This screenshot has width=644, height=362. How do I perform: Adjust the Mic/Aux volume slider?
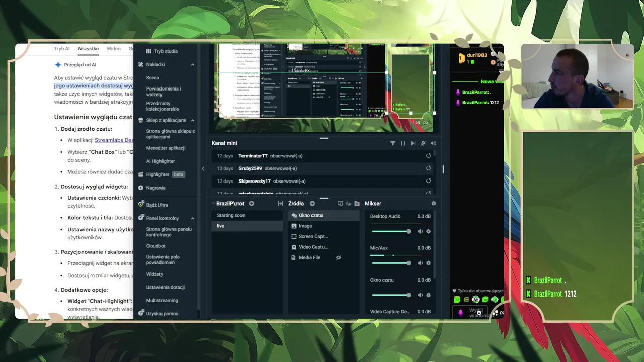coord(391,263)
